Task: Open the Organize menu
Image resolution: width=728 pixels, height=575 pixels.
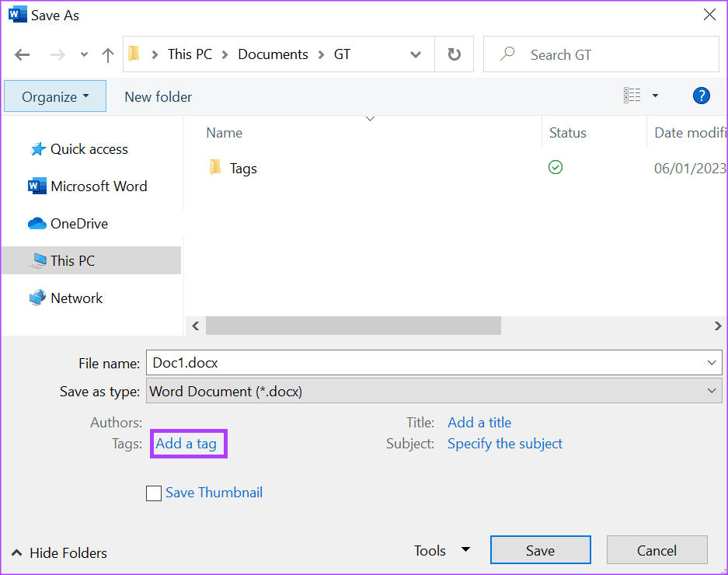Action: (x=55, y=96)
